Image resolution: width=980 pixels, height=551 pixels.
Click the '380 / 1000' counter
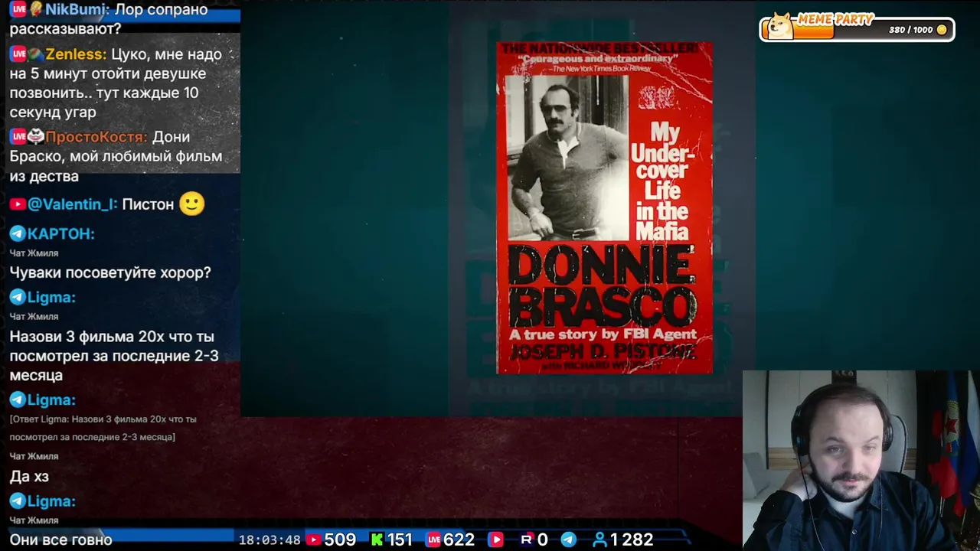[x=911, y=30]
